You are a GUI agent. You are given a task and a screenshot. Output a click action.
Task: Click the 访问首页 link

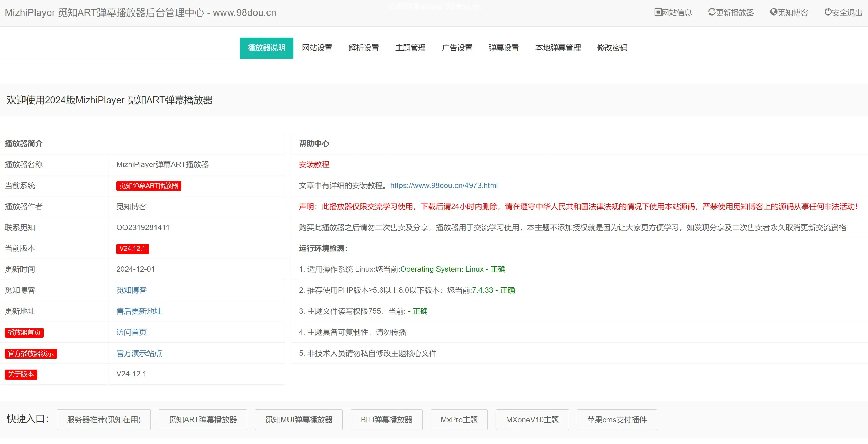(x=131, y=332)
